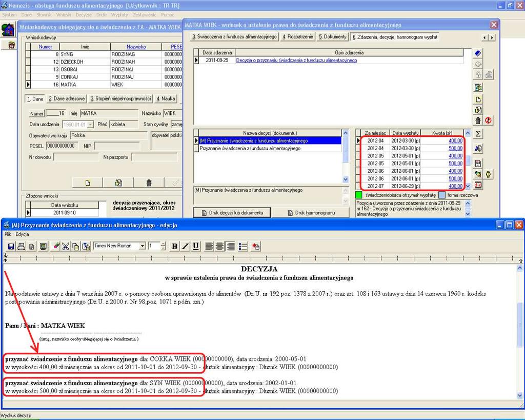The height and width of the screenshot is (420, 525).
Task: Delete the applicant with the trash button
Action: (x=149, y=183)
